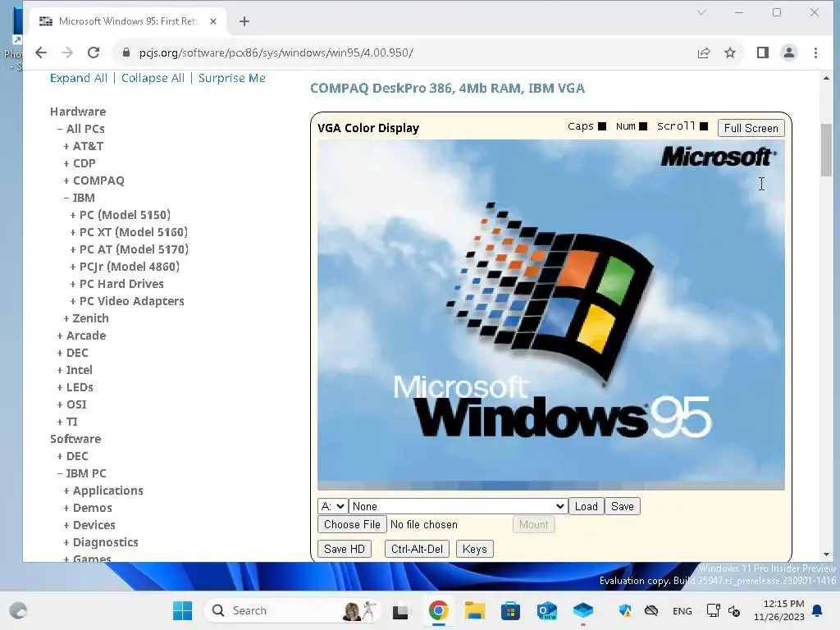Click inside the Windows 95 VGA display

pos(550,315)
